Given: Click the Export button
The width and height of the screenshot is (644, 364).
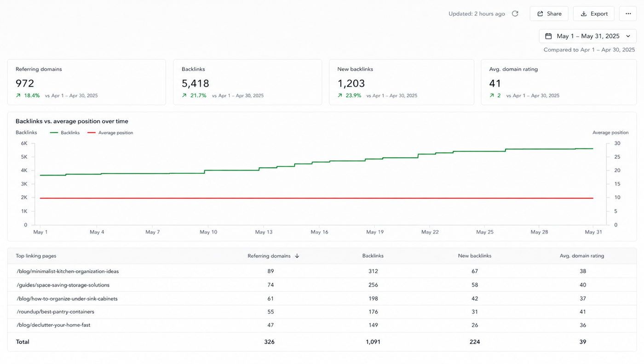Looking at the screenshot, I should pyautogui.click(x=594, y=14).
